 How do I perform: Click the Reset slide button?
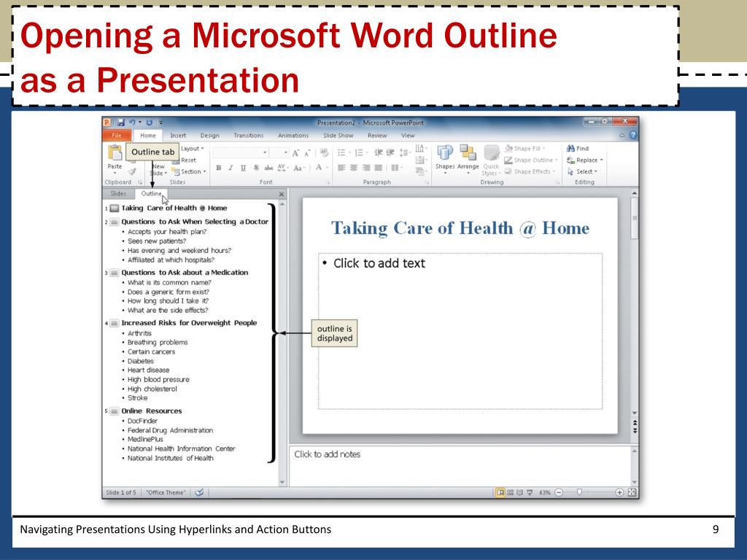184,160
